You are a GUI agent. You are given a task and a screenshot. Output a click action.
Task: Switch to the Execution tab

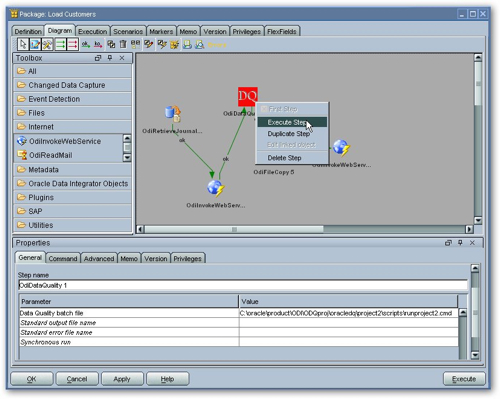click(x=93, y=31)
